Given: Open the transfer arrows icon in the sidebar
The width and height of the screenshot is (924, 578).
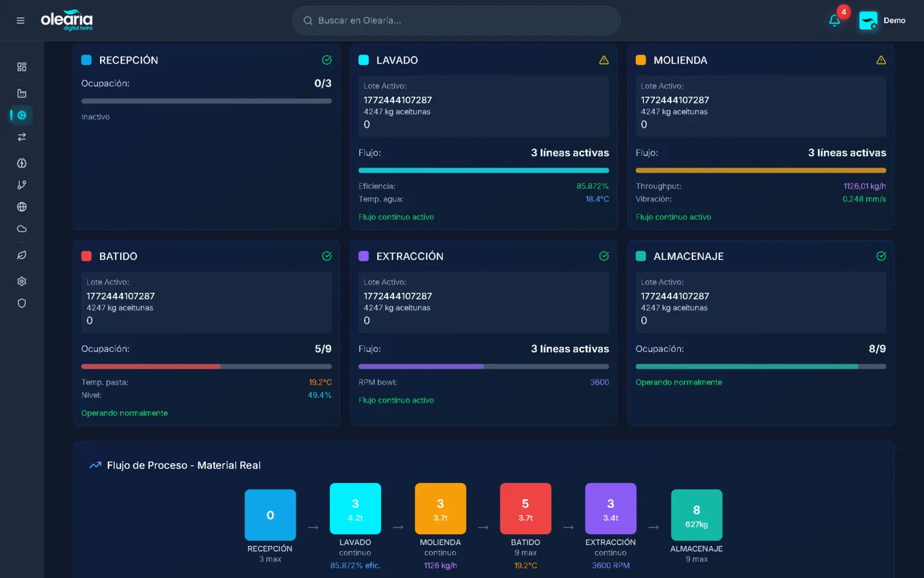Looking at the screenshot, I should (x=21, y=137).
